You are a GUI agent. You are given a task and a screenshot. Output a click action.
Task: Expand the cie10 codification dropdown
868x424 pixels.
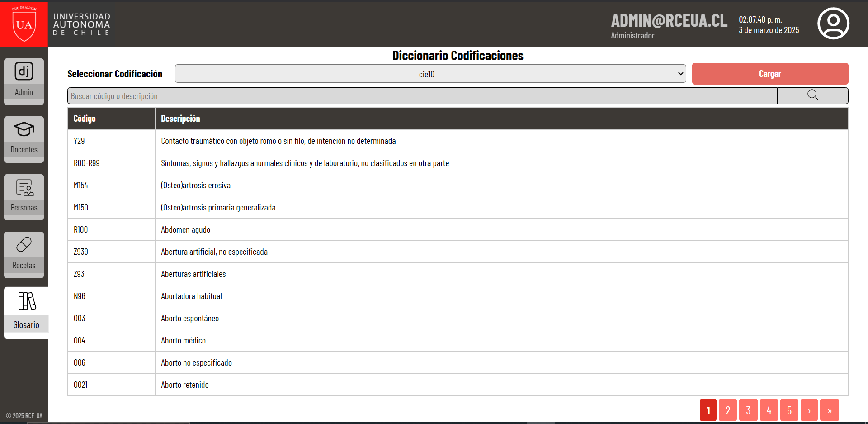tap(430, 74)
